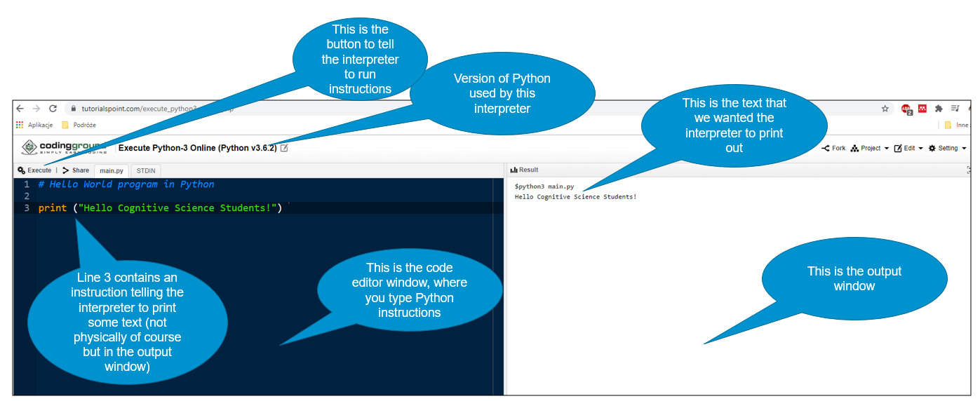The height and width of the screenshot is (401, 980).
Task: Open the Aplikacje apps shortcut
Action: click(x=36, y=125)
